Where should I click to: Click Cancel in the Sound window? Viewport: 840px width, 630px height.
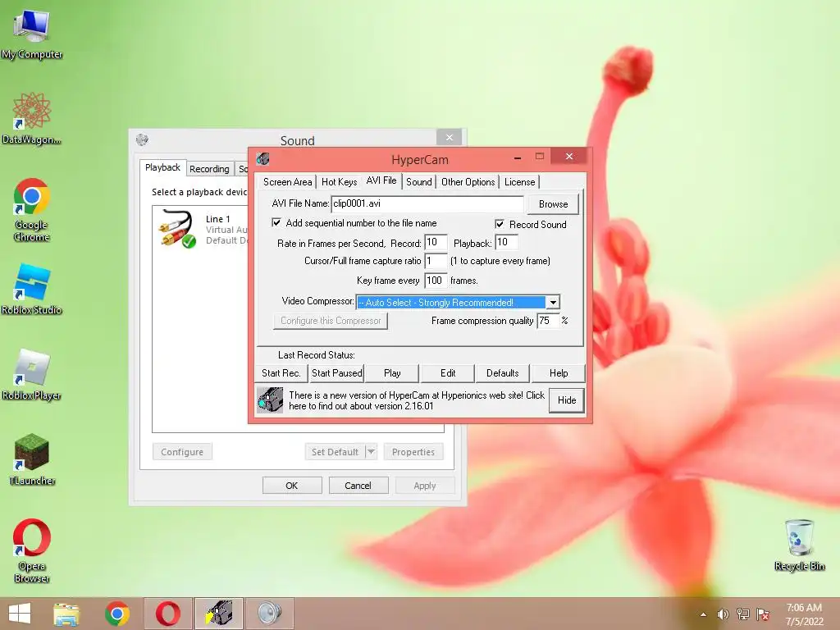(x=358, y=486)
